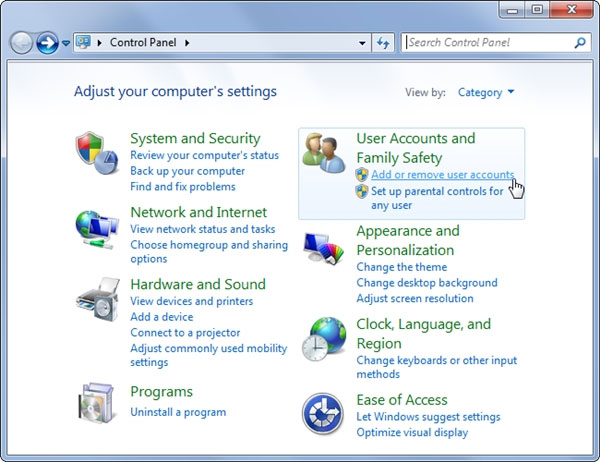Open Appearance and Personalization heading

click(x=408, y=240)
